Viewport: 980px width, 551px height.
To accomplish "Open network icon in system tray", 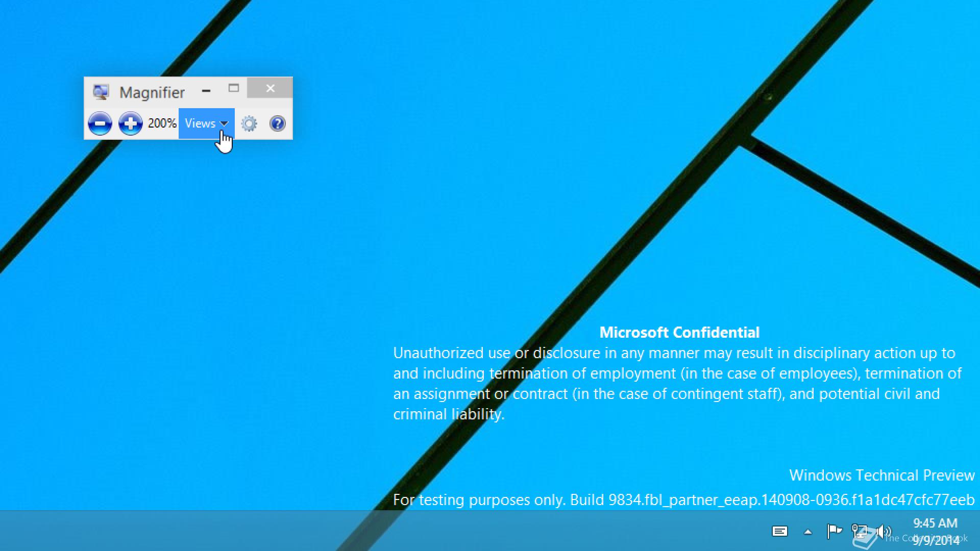I will pos(860,532).
